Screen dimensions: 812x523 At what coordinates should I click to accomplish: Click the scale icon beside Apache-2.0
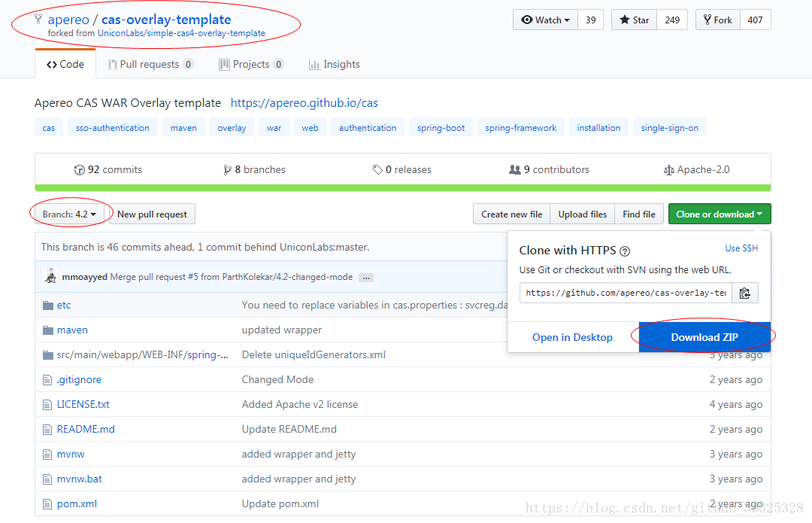(x=669, y=170)
